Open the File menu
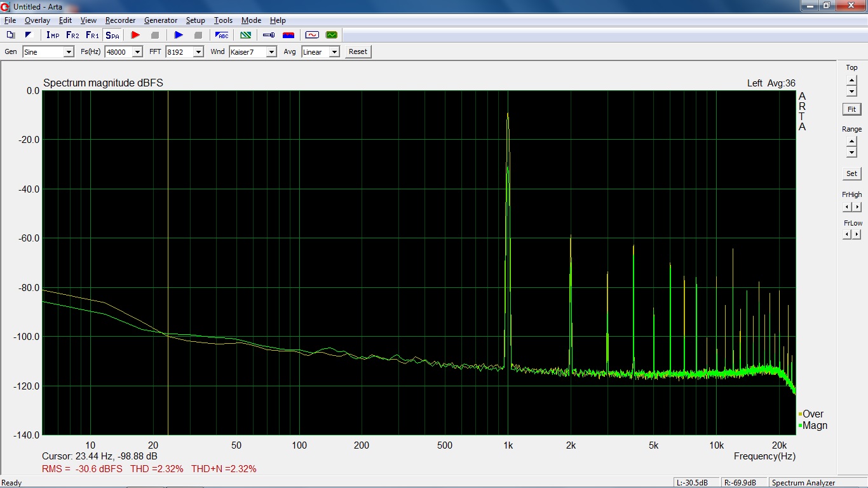The height and width of the screenshot is (488, 868). [10, 20]
